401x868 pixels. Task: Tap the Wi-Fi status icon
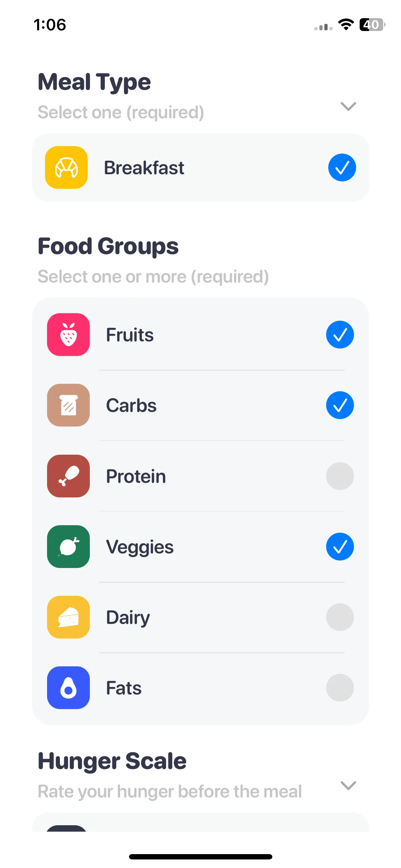[x=346, y=25]
